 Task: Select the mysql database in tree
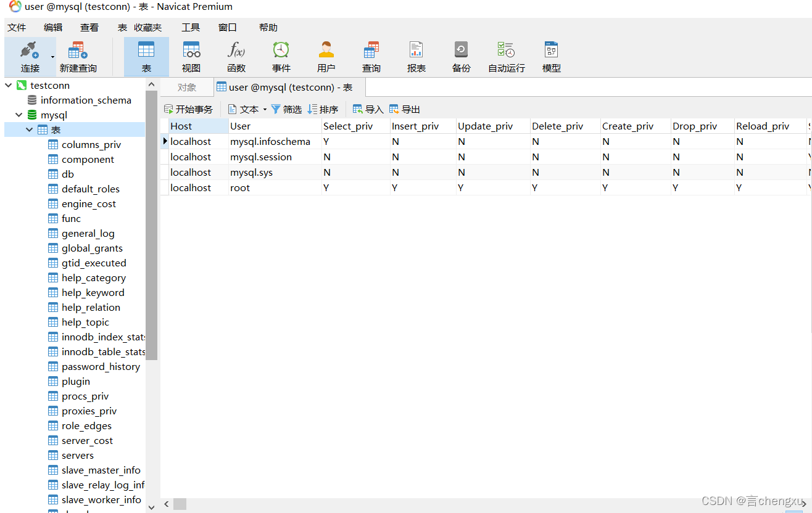[54, 115]
